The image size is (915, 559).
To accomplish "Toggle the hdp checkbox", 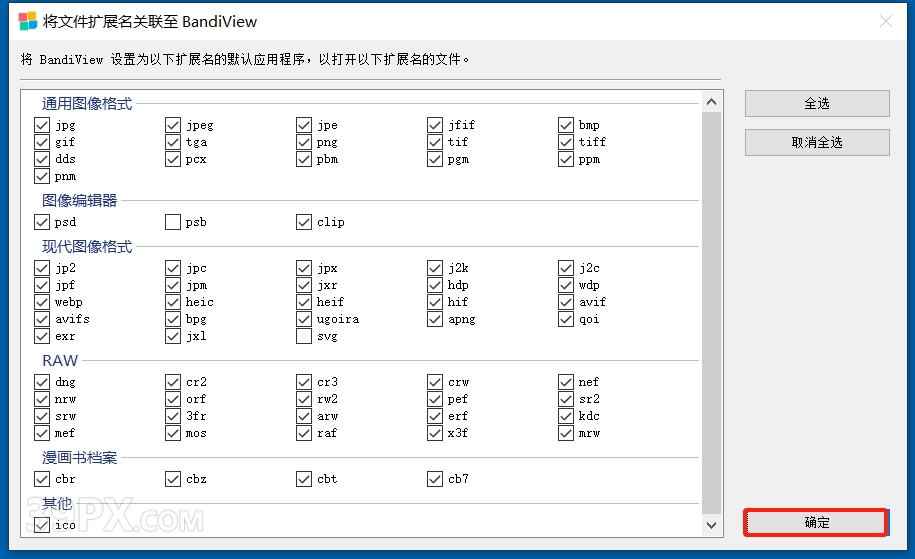I will (435, 285).
